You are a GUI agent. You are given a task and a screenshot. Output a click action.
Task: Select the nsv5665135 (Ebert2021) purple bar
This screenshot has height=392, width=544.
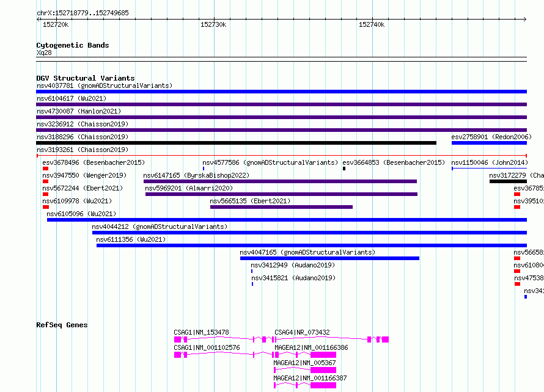coord(281,207)
